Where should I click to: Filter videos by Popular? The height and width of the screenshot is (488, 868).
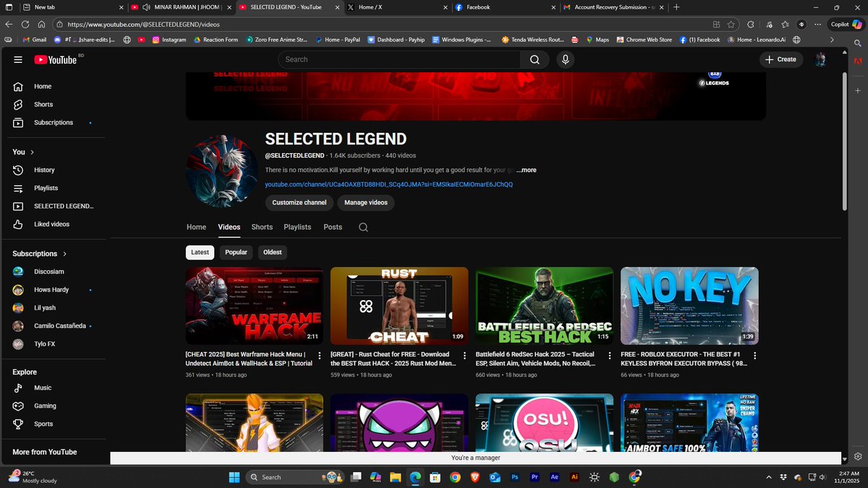pos(236,252)
